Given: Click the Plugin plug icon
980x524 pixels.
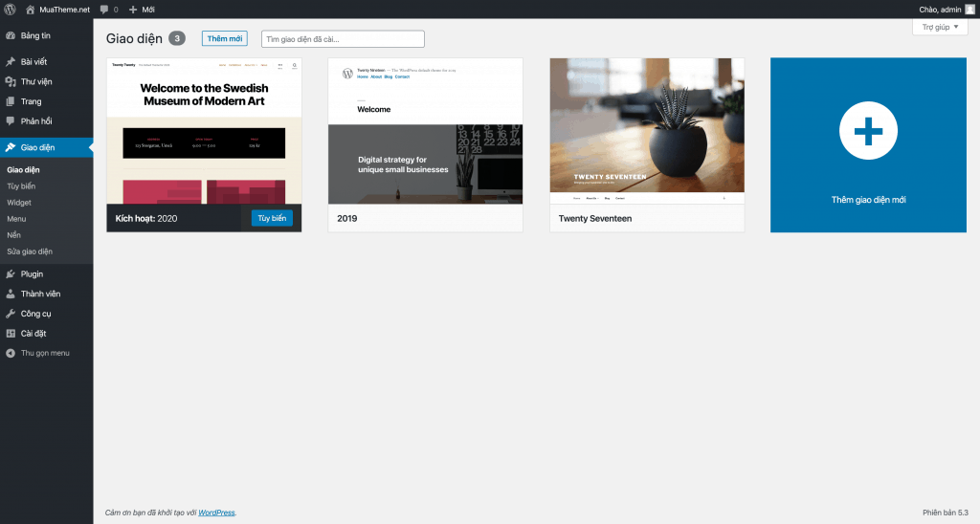Looking at the screenshot, I should [11, 274].
